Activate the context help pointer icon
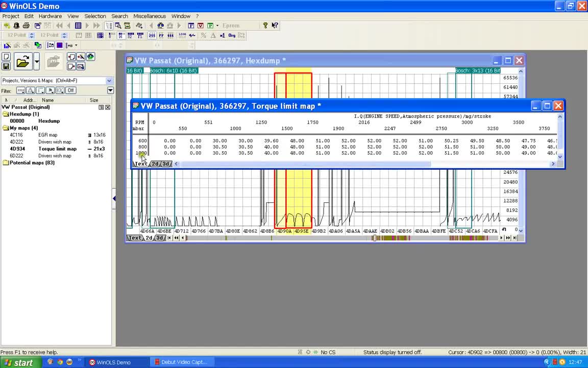This screenshot has width=588, height=368. tap(275, 25)
